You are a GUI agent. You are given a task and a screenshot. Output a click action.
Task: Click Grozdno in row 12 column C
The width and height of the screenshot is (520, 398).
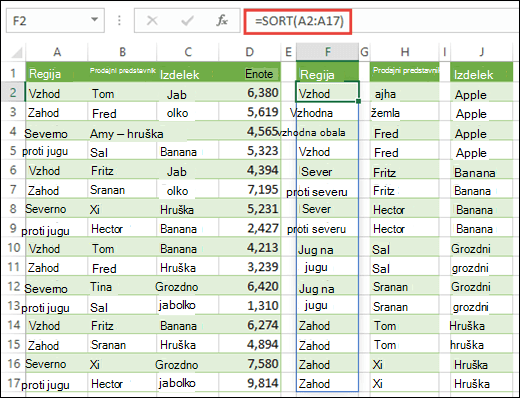pos(177,287)
